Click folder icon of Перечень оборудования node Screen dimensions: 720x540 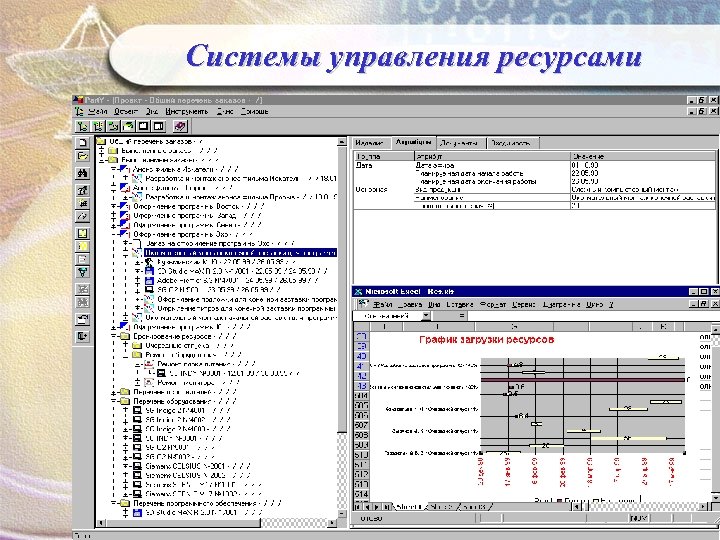pyautogui.click(x=125, y=401)
